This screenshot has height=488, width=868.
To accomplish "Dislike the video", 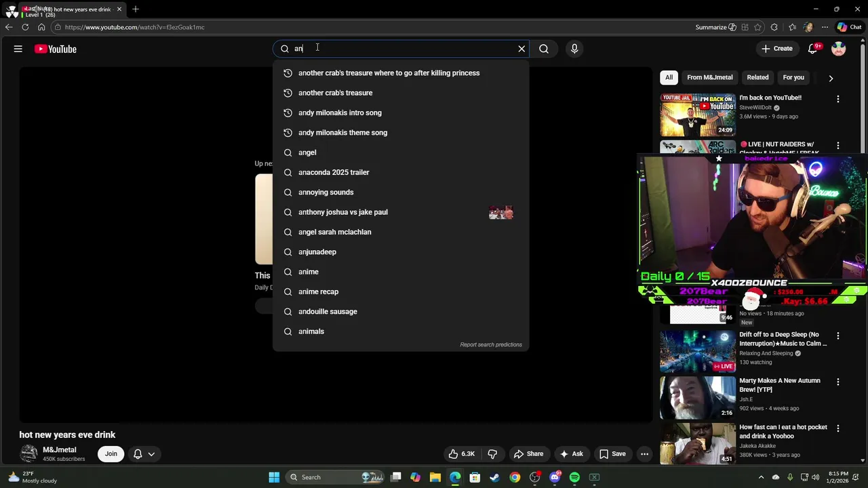I will pos(493,454).
